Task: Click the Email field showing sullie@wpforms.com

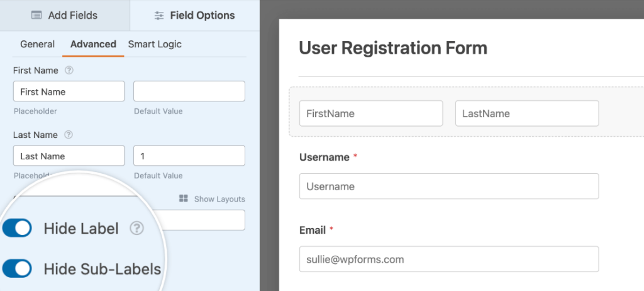Action: click(x=449, y=259)
